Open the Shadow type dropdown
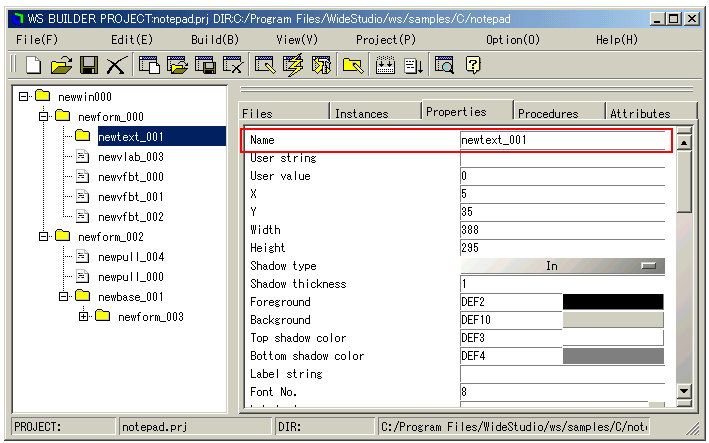Viewport: 709px width, 443px height. 652,266
